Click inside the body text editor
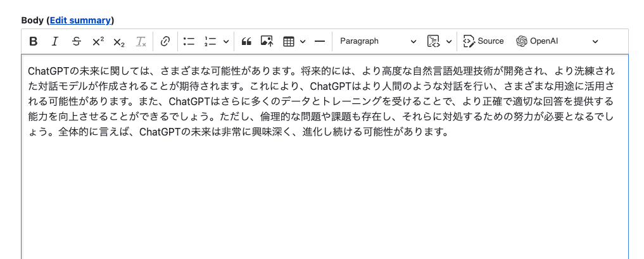Image resolution: width=644 pixels, height=259 pixels. click(x=324, y=156)
